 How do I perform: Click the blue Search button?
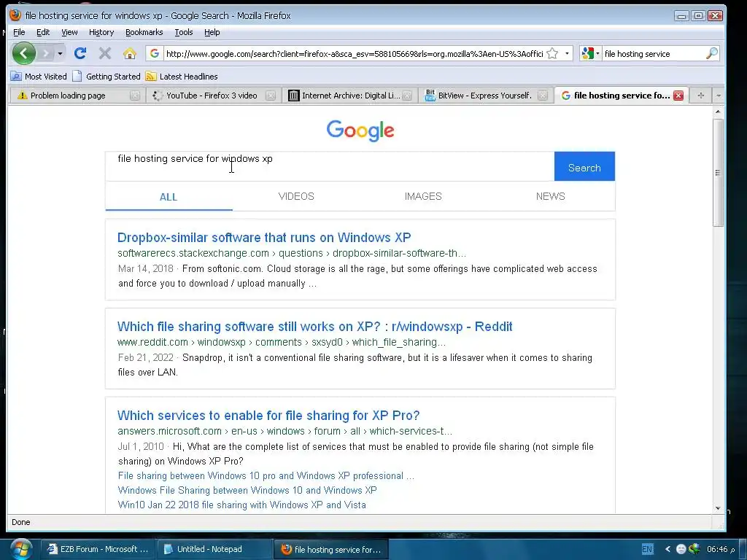pos(584,166)
